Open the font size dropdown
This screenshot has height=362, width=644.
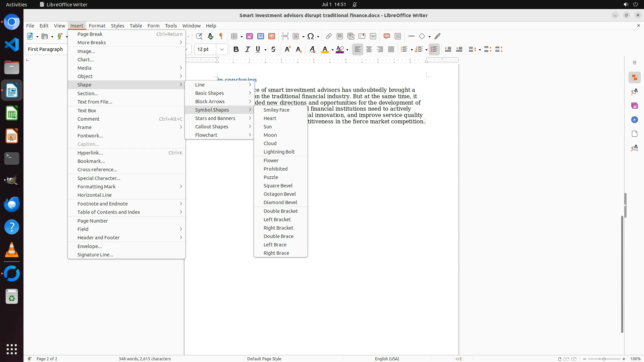[x=222, y=49]
